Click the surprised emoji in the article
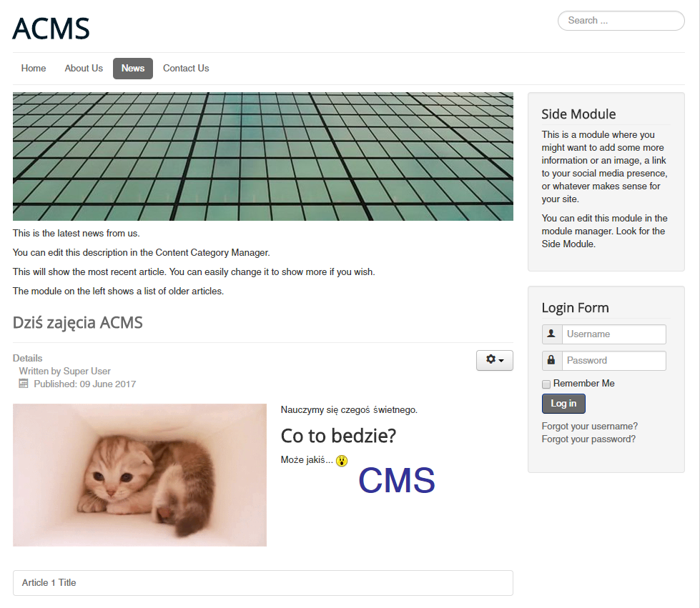This screenshot has height=608, width=700. [342, 460]
